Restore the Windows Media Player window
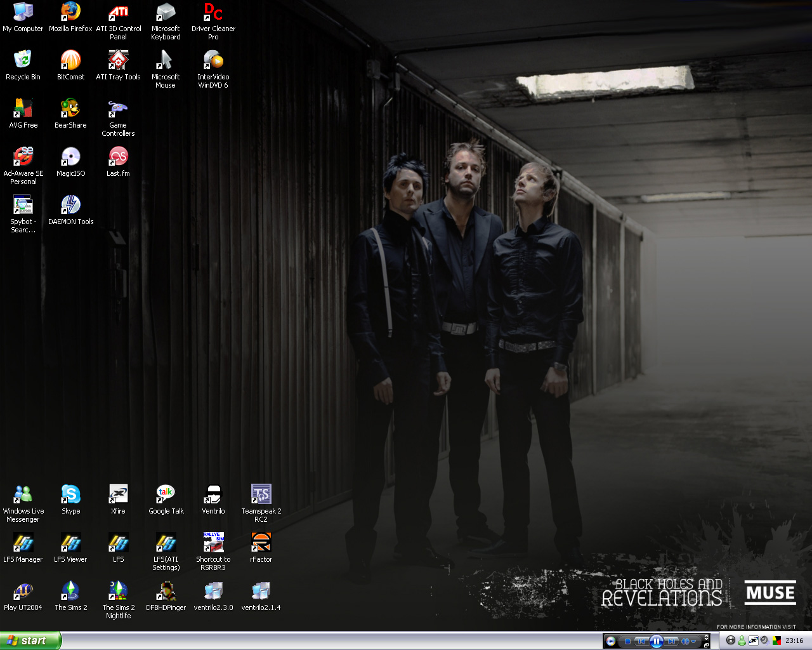812x650 pixels. pos(707,644)
